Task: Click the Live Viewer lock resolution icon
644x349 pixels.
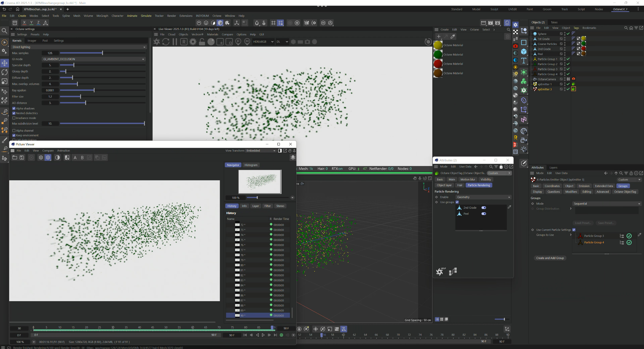Action: tap(202, 42)
